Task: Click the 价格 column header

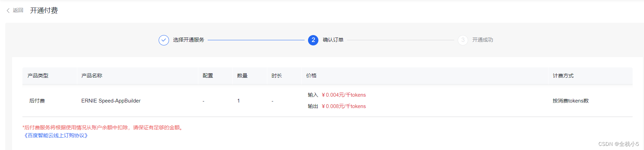Action: pos(311,76)
